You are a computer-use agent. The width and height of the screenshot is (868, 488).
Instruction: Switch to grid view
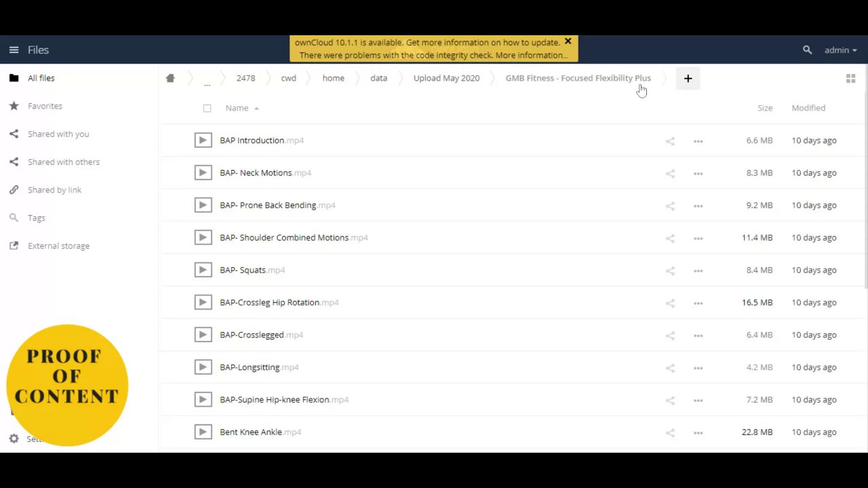click(850, 79)
